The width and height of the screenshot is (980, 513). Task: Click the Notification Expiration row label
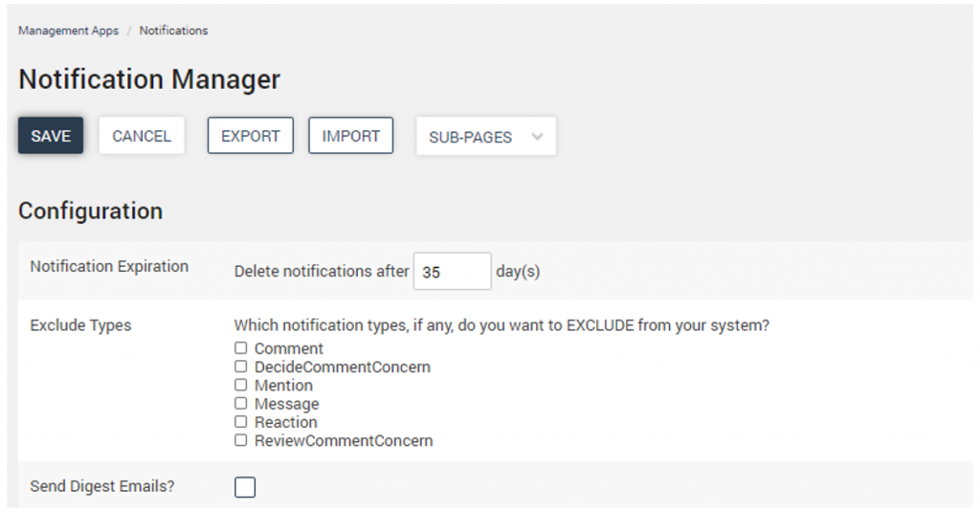109,267
